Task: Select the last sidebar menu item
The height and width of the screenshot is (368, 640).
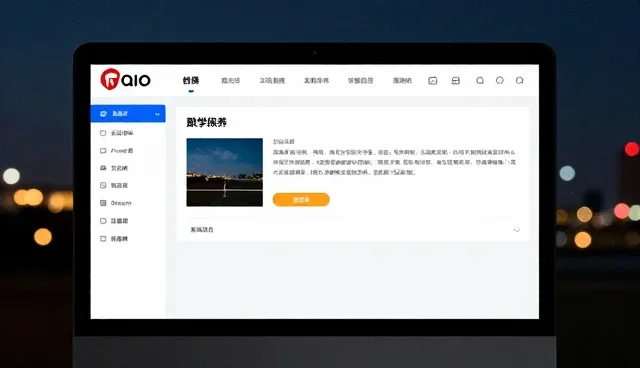Action: (x=114, y=239)
